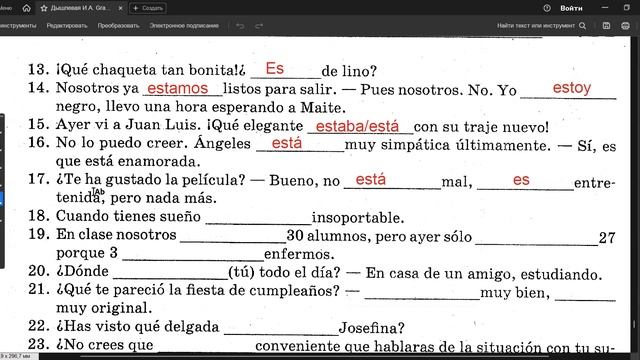Print the document with the printer icon
This screenshot has height=360, width=640.
625,26
